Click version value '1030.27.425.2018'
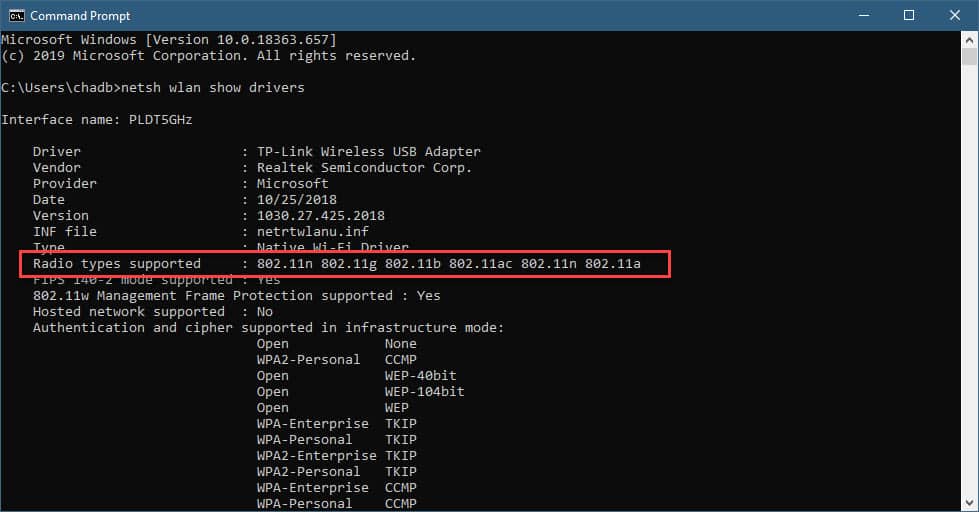The width and height of the screenshot is (979, 512). tap(320, 215)
